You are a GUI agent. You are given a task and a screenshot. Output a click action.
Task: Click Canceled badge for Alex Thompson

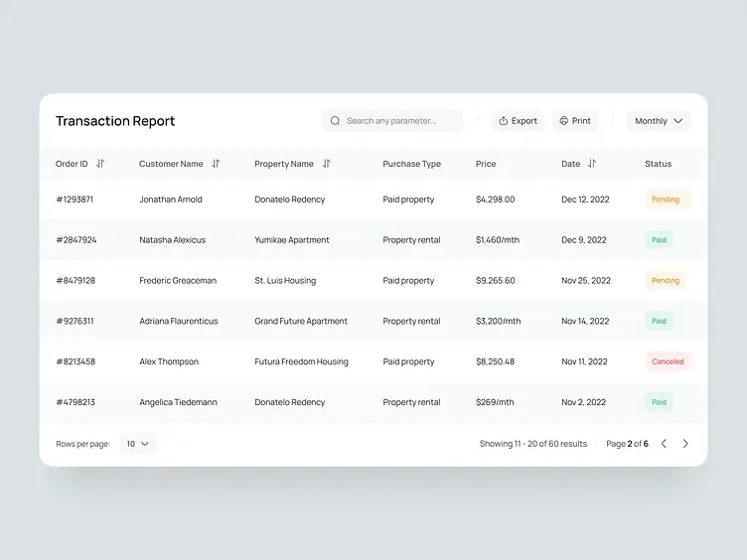[668, 361]
